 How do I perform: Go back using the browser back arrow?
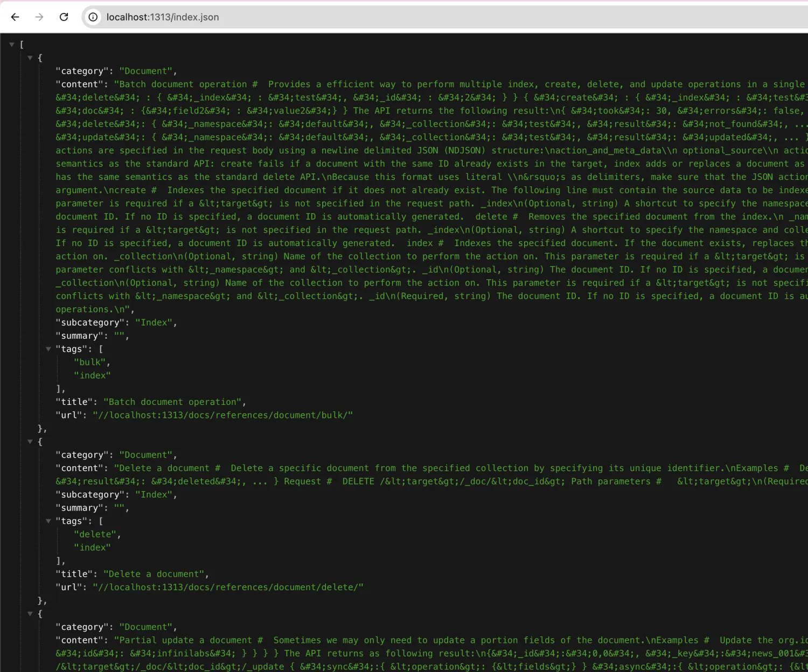pos(15,17)
